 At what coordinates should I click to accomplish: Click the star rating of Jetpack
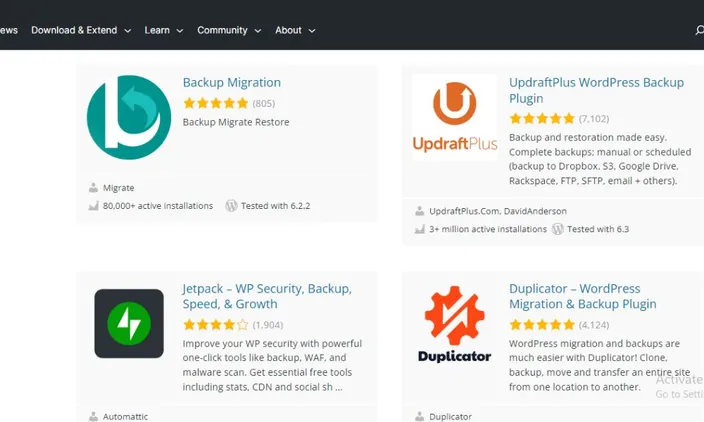click(216, 325)
